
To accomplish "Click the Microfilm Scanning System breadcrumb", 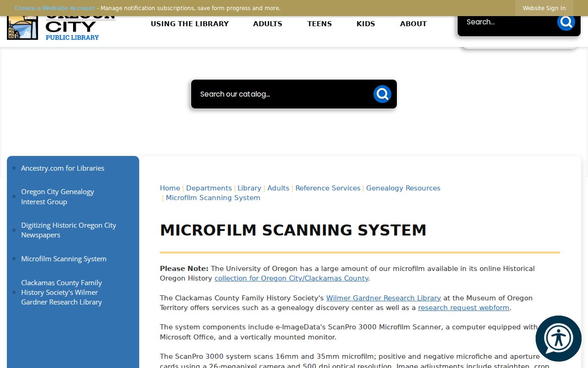I will click(x=213, y=198).
